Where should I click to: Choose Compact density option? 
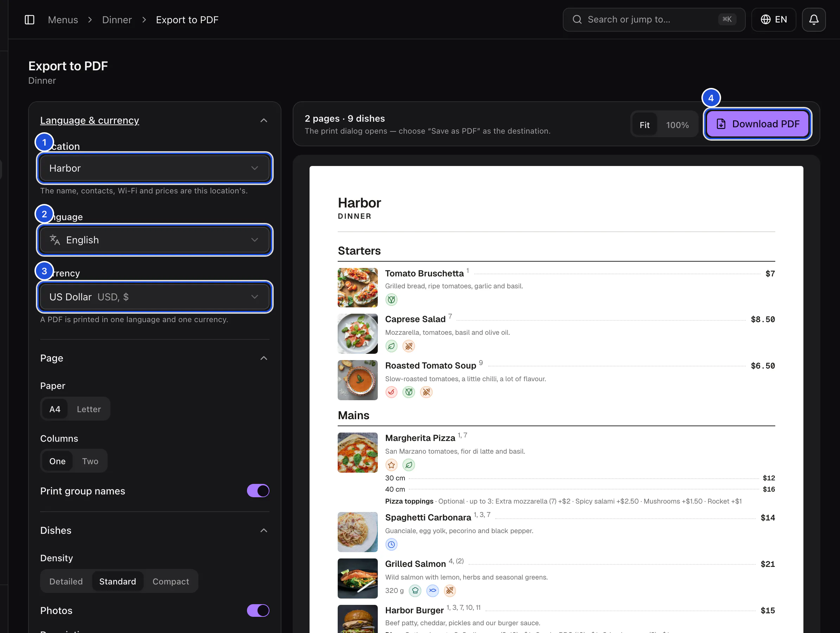(x=171, y=582)
